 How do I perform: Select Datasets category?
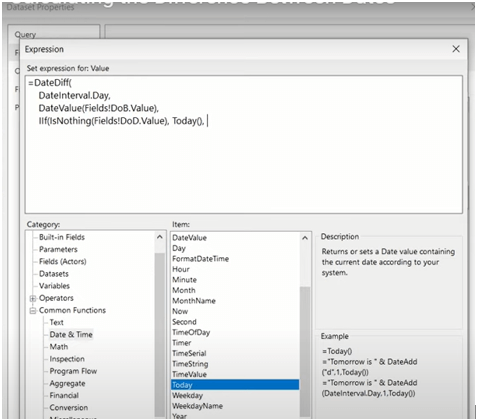click(x=54, y=274)
